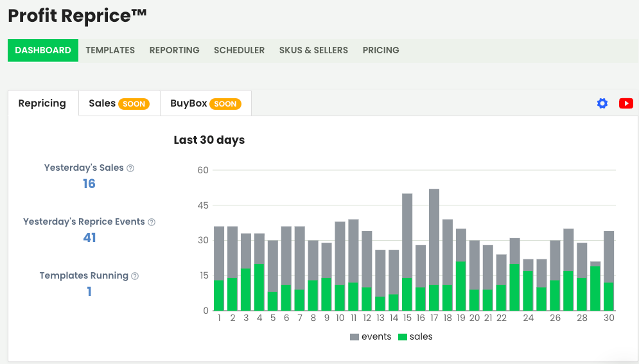This screenshot has height=364, width=639.
Task: Click the green sales bar for day 13
Action: coord(380,304)
